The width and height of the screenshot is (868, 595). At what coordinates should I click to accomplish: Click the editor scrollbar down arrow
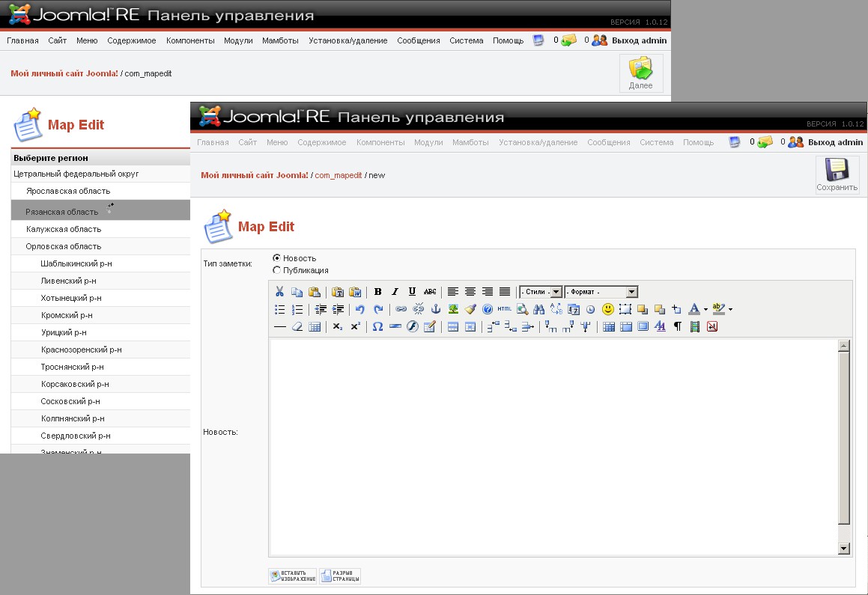[843, 549]
